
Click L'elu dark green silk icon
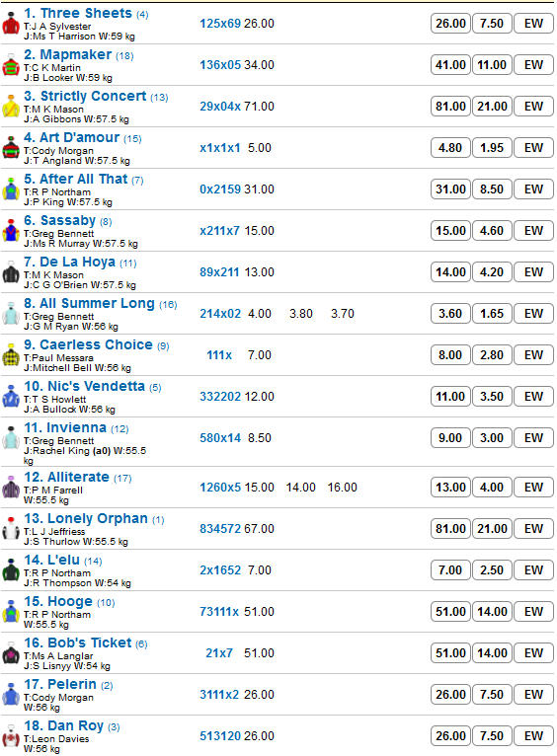(x=11, y=569)
